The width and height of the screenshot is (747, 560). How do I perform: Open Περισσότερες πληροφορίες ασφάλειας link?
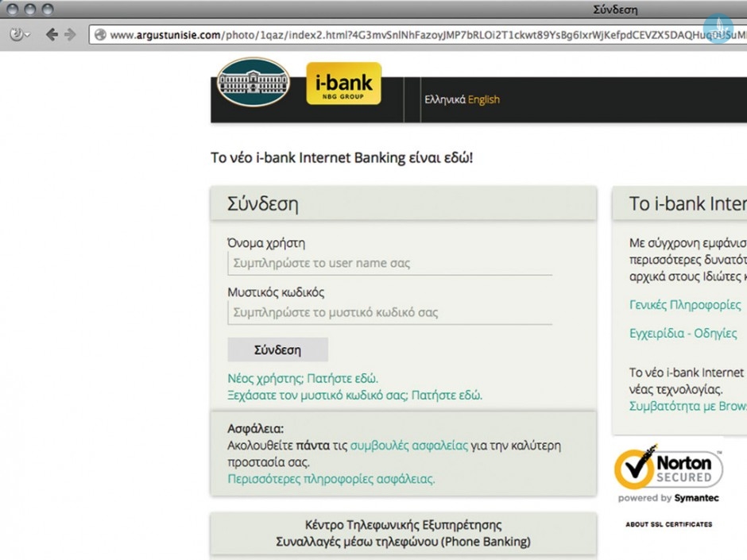pos(331,479)
